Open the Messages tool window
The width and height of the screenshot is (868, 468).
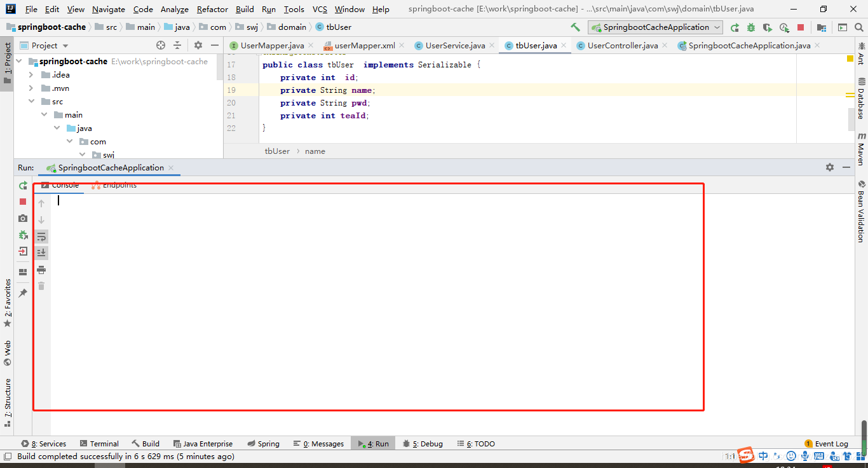point(318,444)
